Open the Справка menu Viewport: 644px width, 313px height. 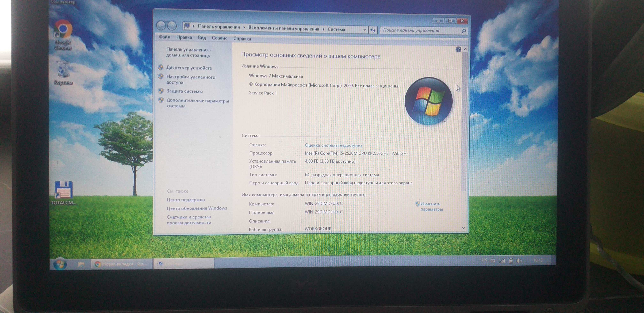click(242, 38)
